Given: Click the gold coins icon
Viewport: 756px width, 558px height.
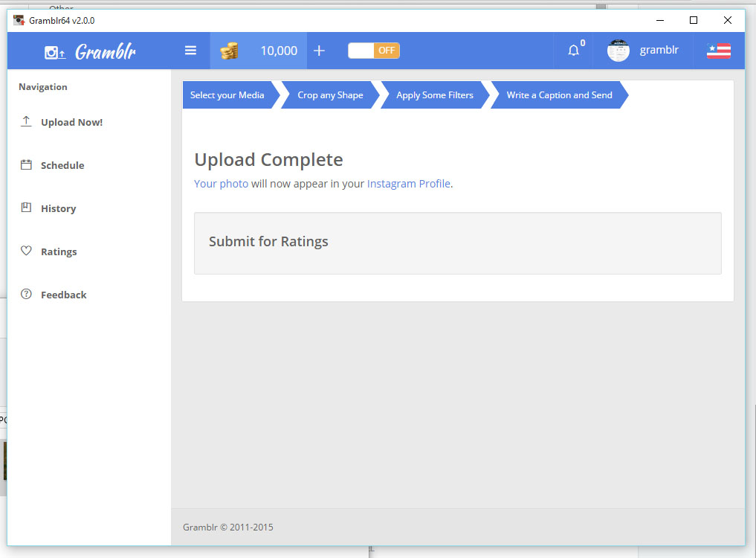Looking at the screenshot, I should click(229, 51).
